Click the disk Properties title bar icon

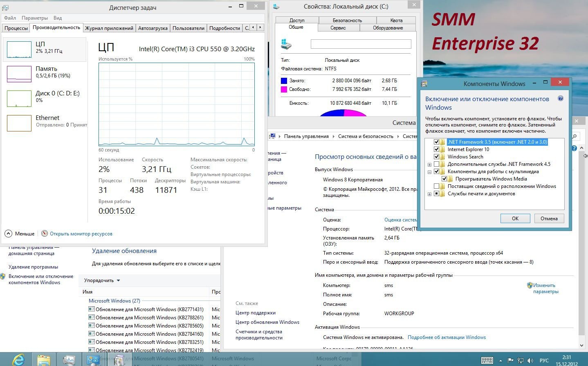click(x=276, y=6)
